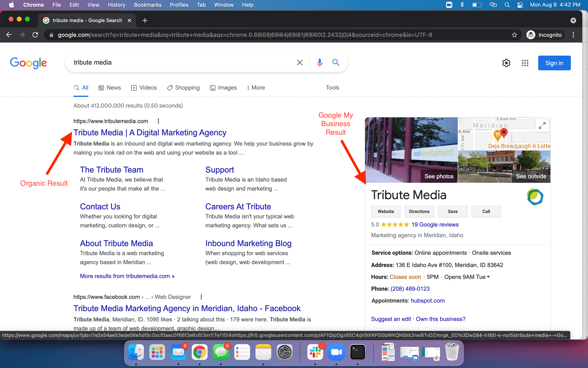Screen dimensions: 588x368
Task: Open 19 Google reviews link
Action: (x=435, y=224)
